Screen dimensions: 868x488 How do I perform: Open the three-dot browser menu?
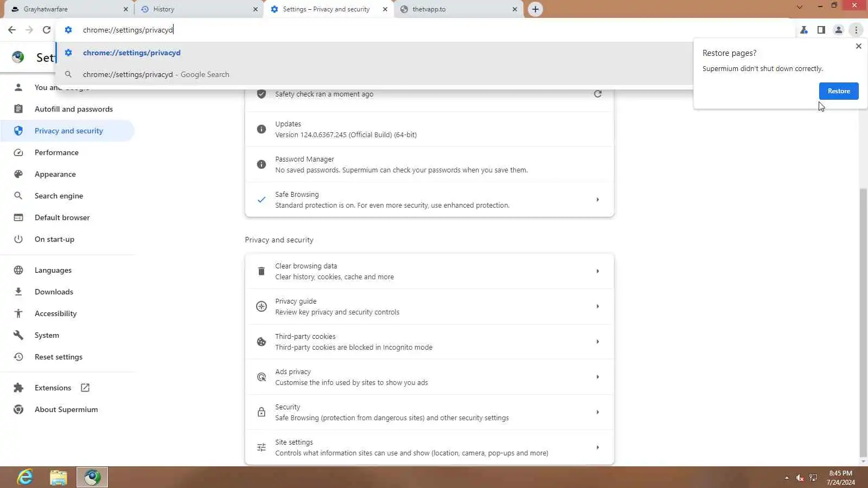coord(856,30)
